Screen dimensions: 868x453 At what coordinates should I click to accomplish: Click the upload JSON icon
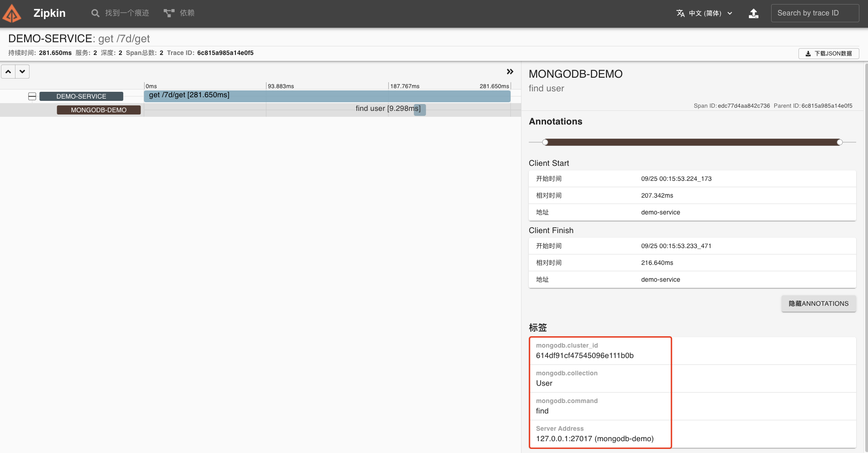pyautogui.click(x=753, y=13)
